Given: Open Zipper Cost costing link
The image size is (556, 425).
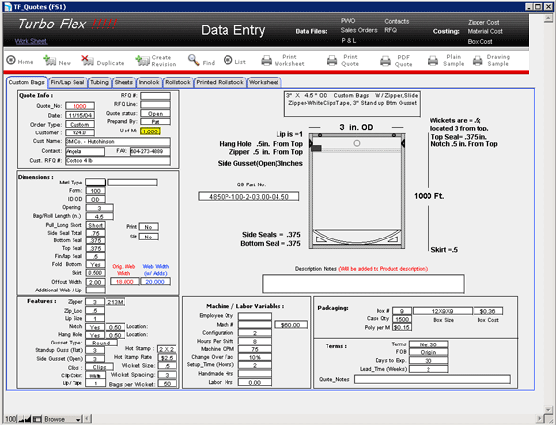Looking at the screenshot, I should click(x=483, y=22).
